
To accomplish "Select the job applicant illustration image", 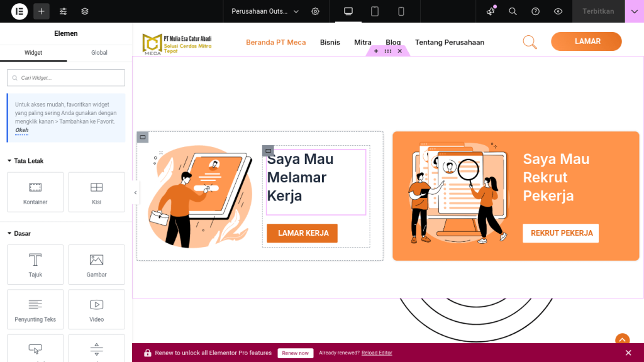I will 200,196.
